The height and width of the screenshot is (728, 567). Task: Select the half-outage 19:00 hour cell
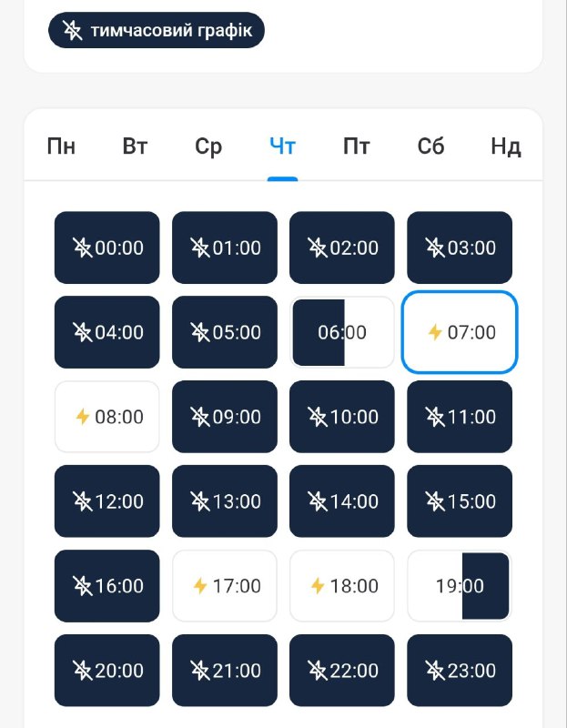460,586
